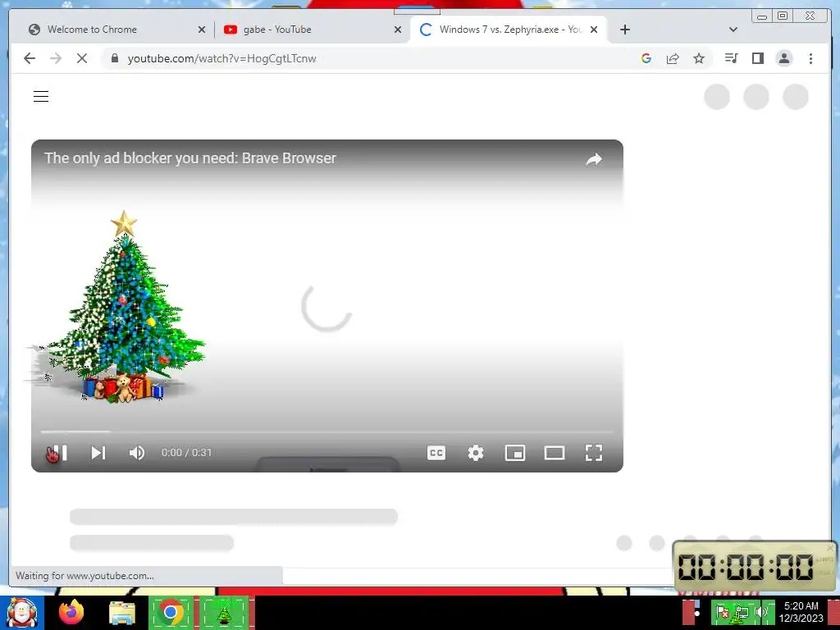Show the clock and date calendar

(801, 612)
